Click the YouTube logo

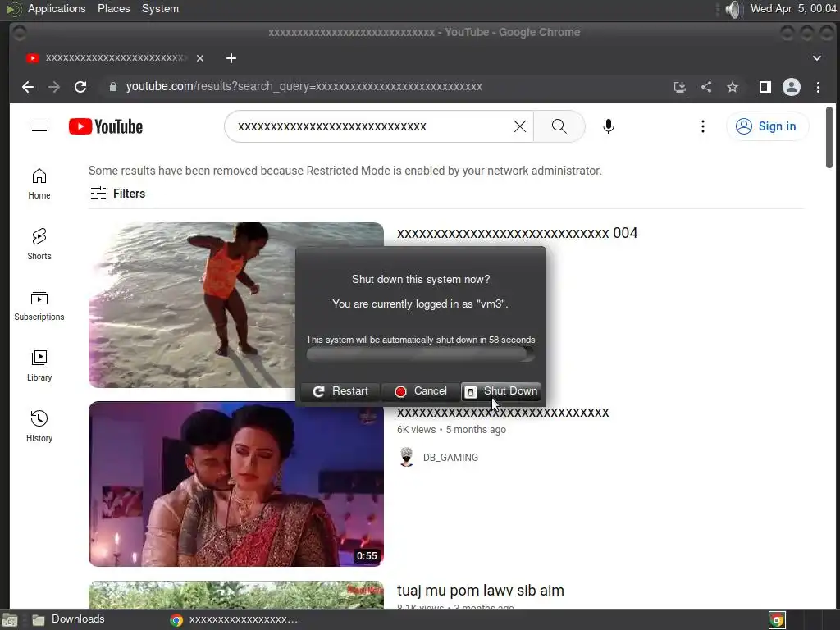tap(106, 126)
